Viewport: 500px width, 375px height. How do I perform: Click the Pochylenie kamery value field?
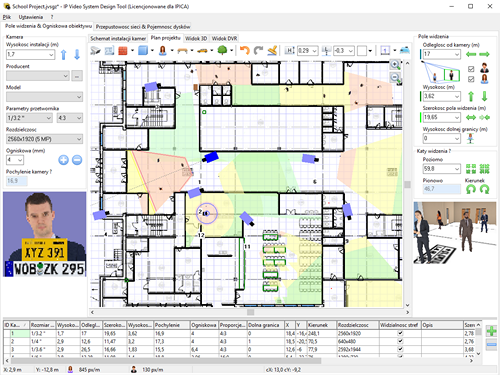(17, 181)
